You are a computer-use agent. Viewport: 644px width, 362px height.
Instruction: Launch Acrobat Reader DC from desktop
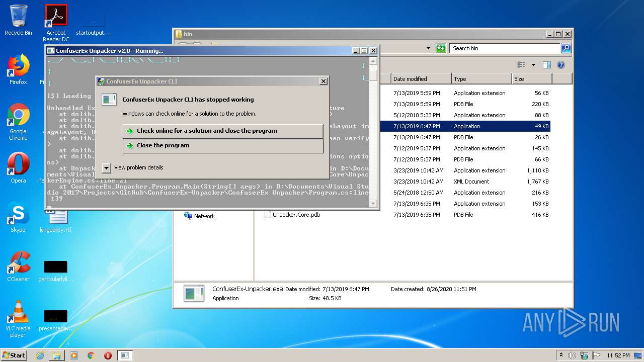pyautogui.click(x=56, y=23)
